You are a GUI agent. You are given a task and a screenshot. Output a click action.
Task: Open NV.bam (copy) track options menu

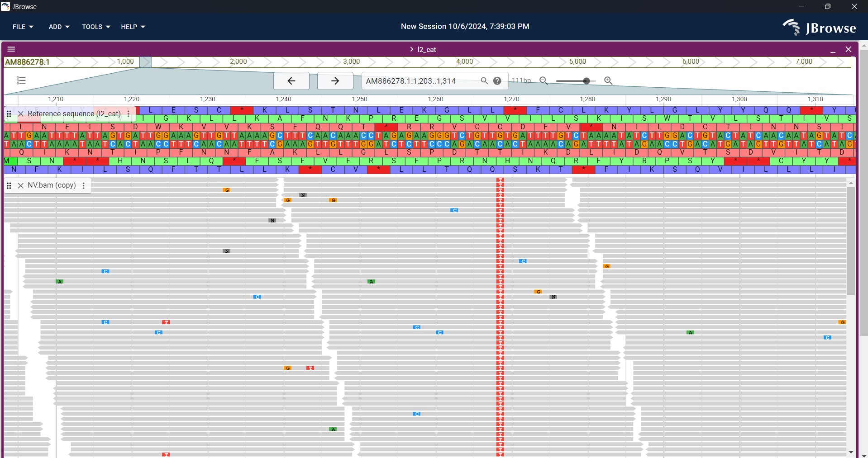point(84,186)
